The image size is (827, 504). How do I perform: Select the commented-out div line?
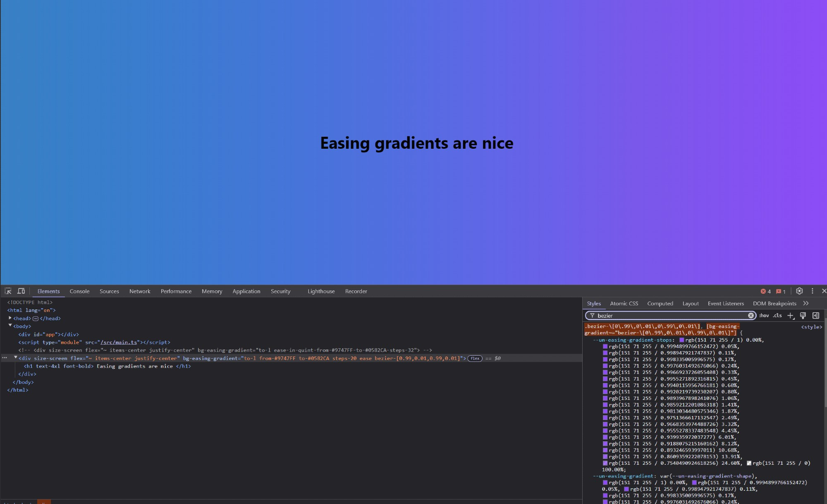click(x=225, y=350)
